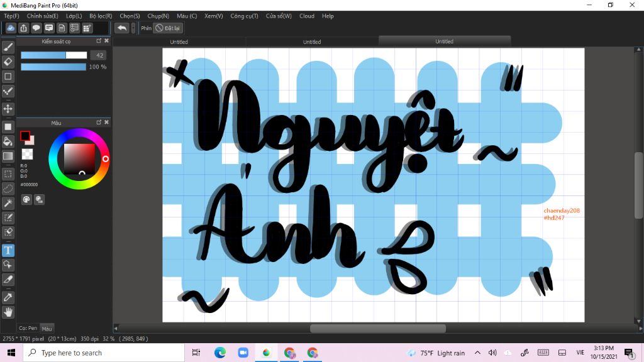Click the Đặt lại reset button

coord(167,28)
